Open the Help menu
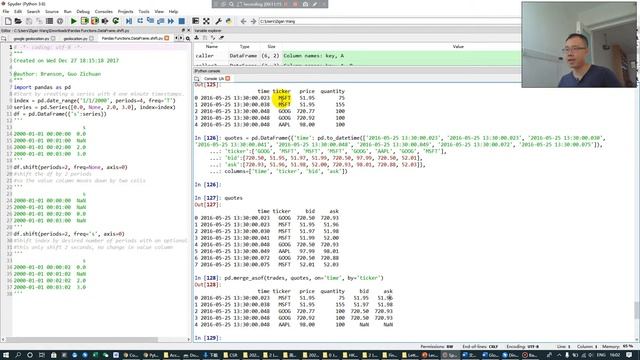Viewport: 640px width, 360px height. (173, 11)
